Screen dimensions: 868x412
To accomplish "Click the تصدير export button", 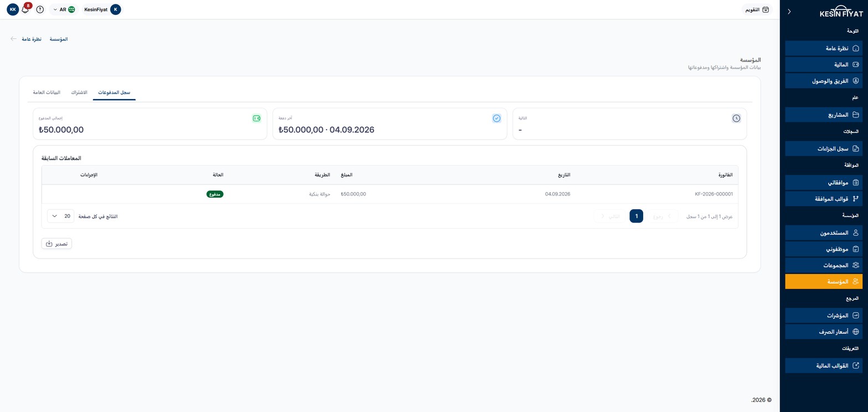I will point(56,244).
